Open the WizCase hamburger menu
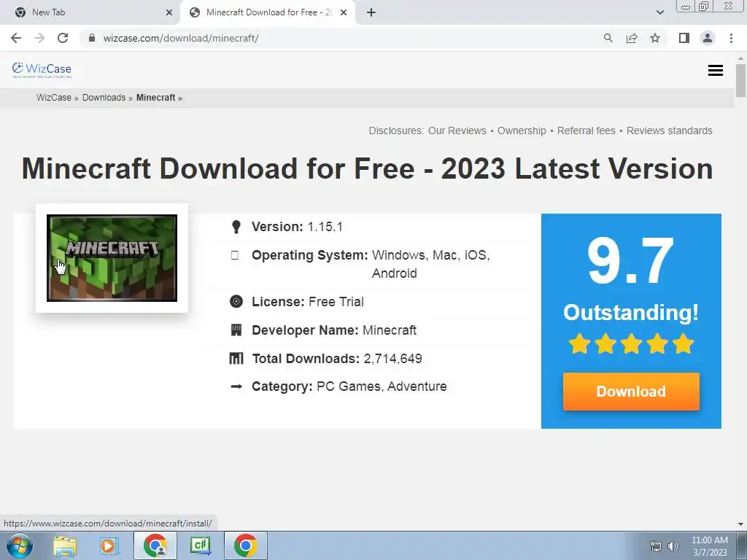This screenshot has width=747, height=560. pos(715,71)
